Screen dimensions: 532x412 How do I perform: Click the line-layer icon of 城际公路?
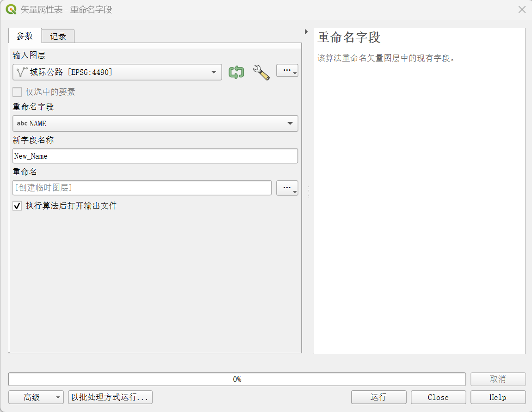22,72
